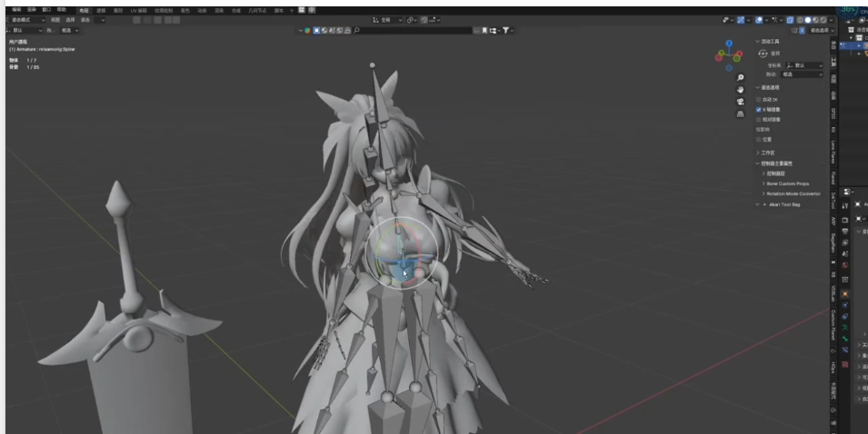Select solid viewport shading icon
The height and width of the screenshot is (434, 868).
coord(808,20)
